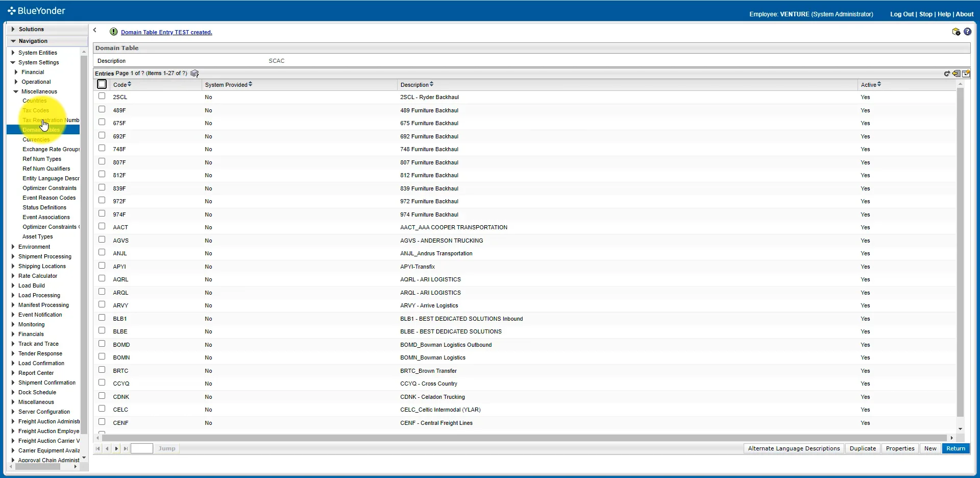
Task: Go to next page of entries
Action: pos(116,449)
